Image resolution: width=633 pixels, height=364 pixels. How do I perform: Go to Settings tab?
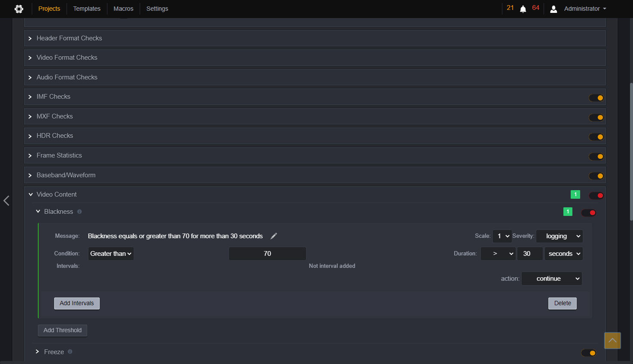coord(157,9)
